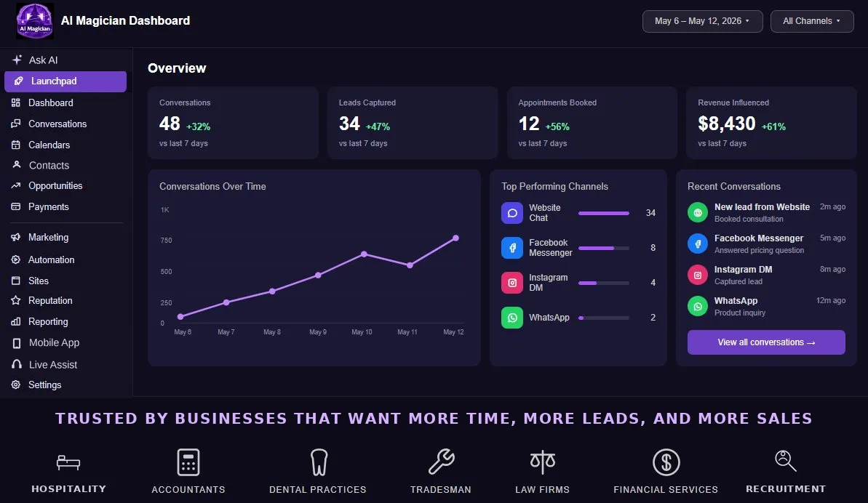Click the Instagram DM progress bar
Screen dimensions: 868x503
(x=603, y=283)
